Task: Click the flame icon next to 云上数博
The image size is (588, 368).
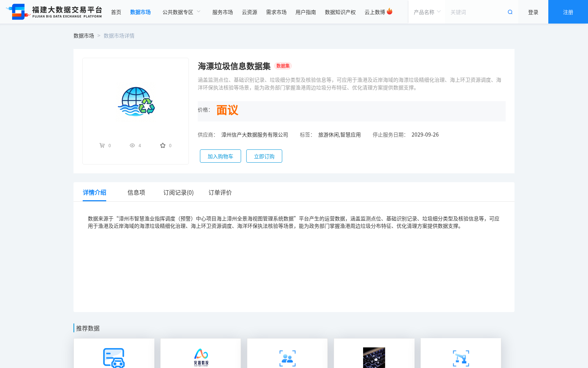Action: pyautogui.click(x=390, y=11)
